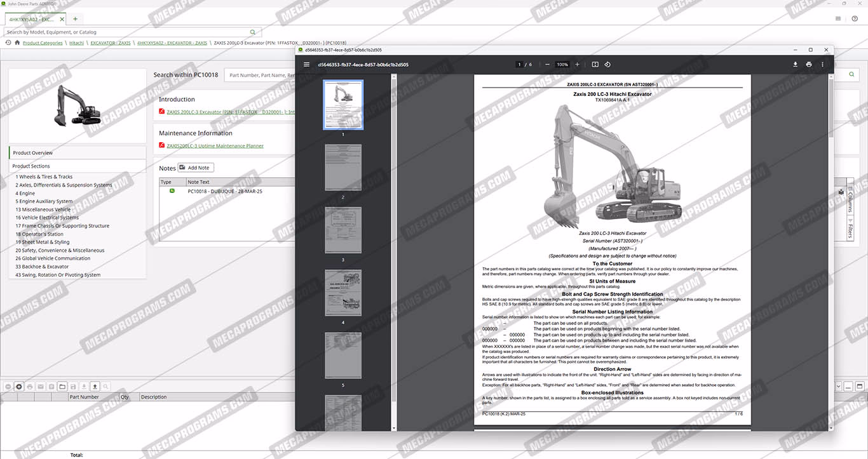Viewport: 868px width, 459px height.
Task: Select page 2 thumbnail in PDF sidebar
Action: 343,168
